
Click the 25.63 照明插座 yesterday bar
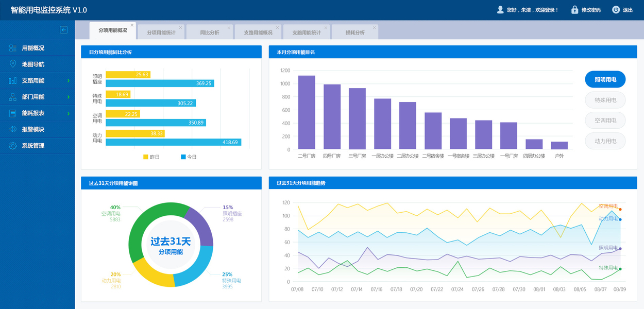[x=128, y=75]
